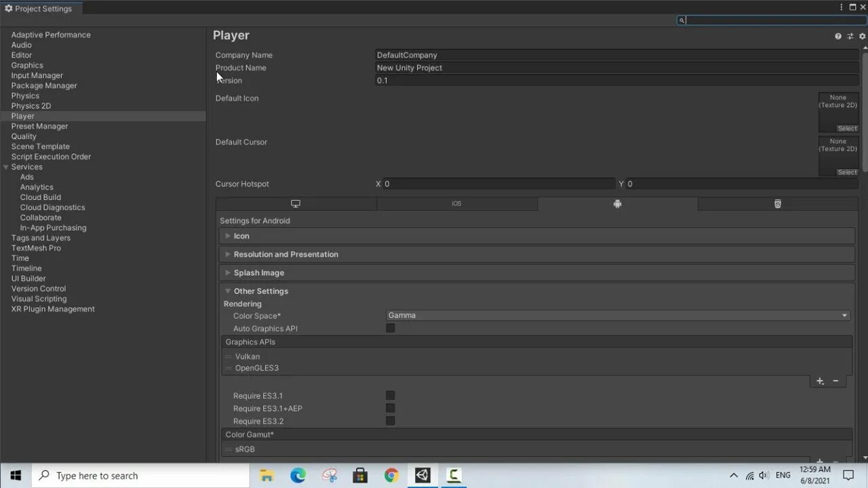Image resolution: width=868 pixels, height=488 pixels.
Task: Enable the Auto Graphics API checkbox
Action: (391, 328)
